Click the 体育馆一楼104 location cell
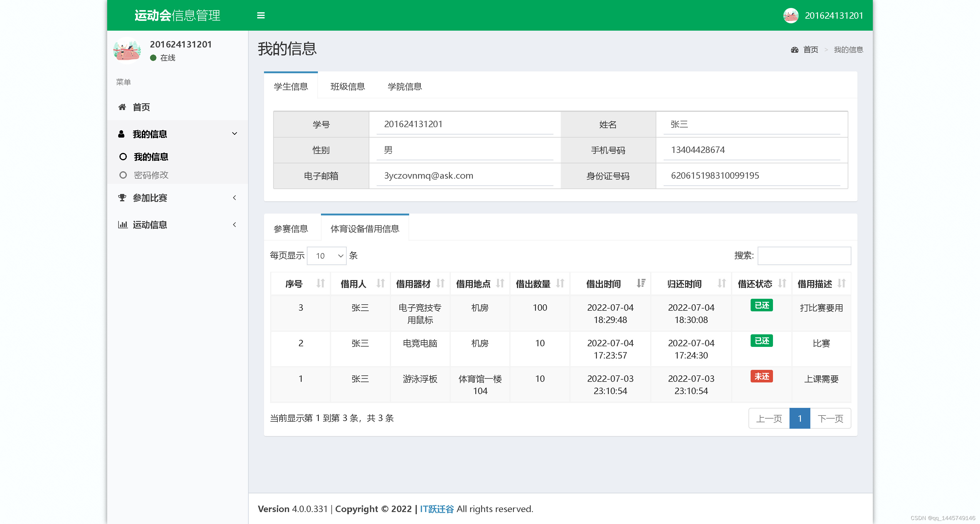 480,385
